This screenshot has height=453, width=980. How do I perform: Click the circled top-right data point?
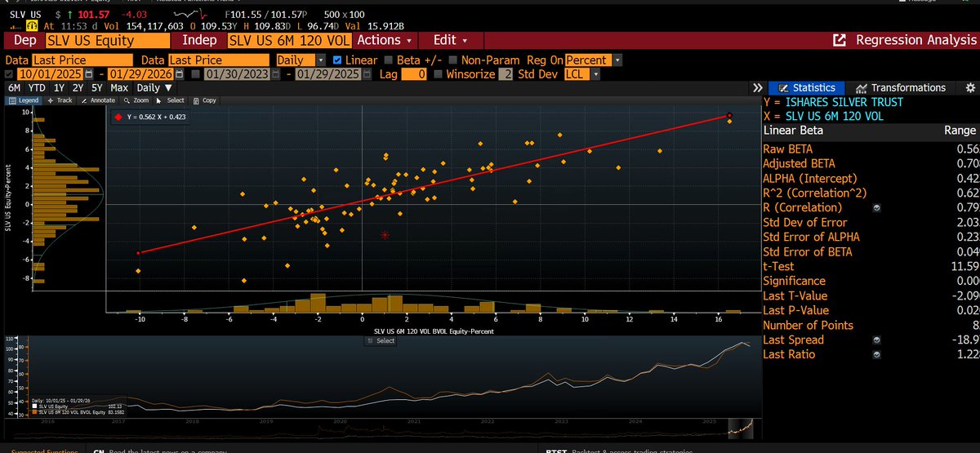click(729, 115)
